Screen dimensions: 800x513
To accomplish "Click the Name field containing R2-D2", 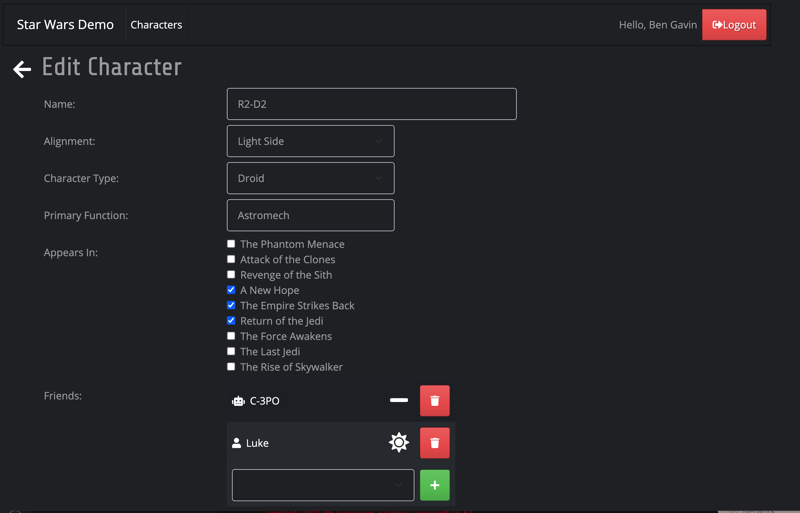I will (x=372, y=104).
